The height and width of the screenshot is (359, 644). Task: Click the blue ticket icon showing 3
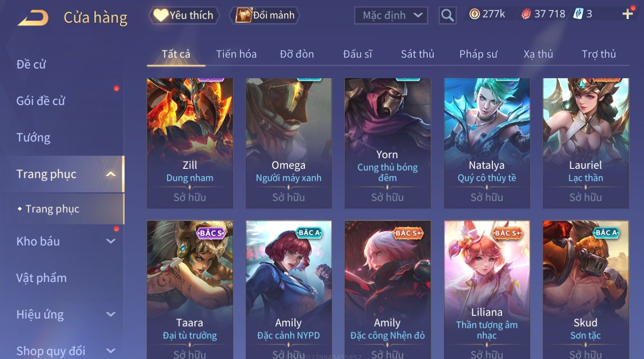[578, 14]
